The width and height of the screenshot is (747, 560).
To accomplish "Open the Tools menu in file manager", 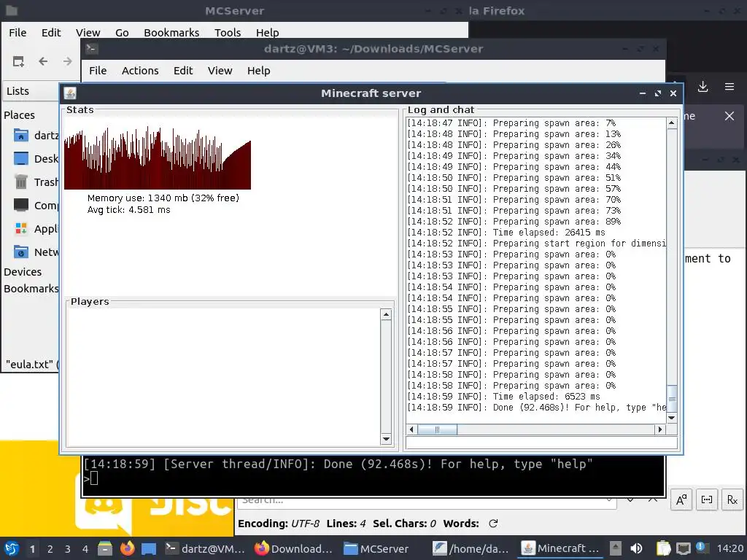I will pyautogui.click(x=228, y=32).
